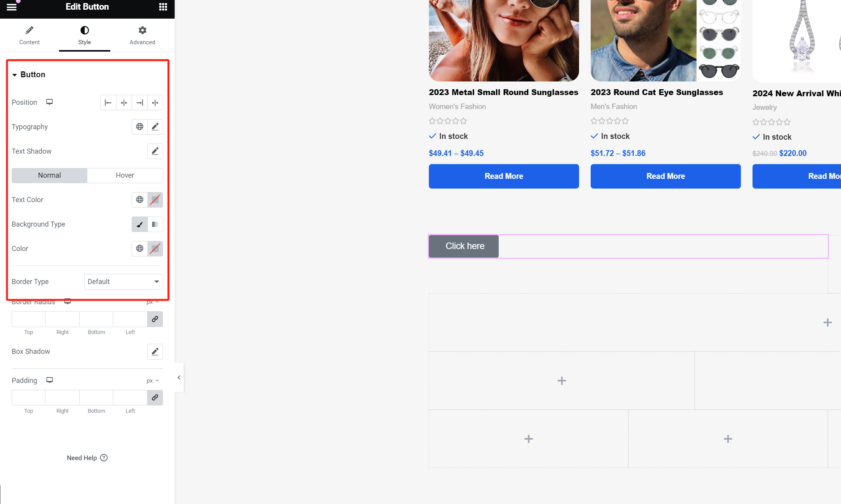Toggle Normal state for button styling
Image resolution: width=841 pixels, height=504 pixels.
click(49, 175)
